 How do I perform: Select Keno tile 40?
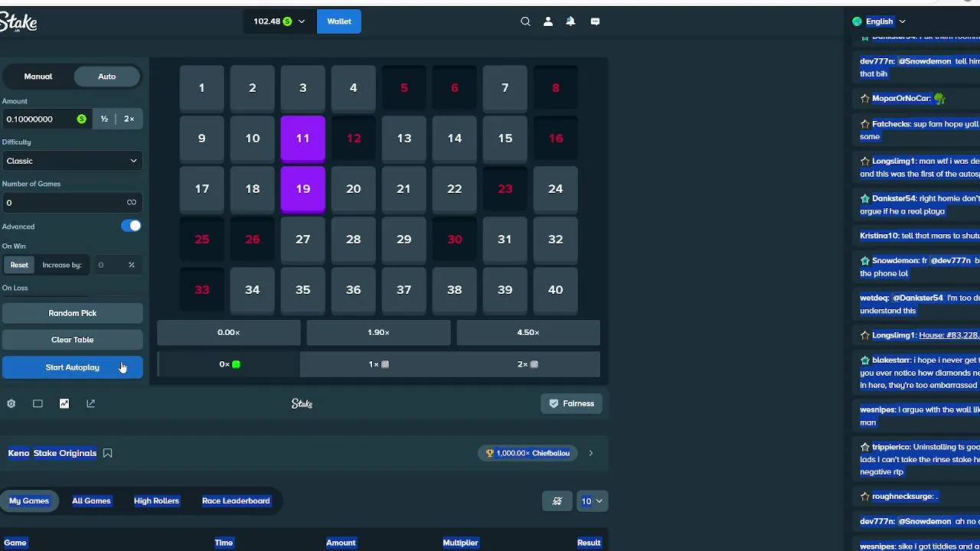pos(555,290)
